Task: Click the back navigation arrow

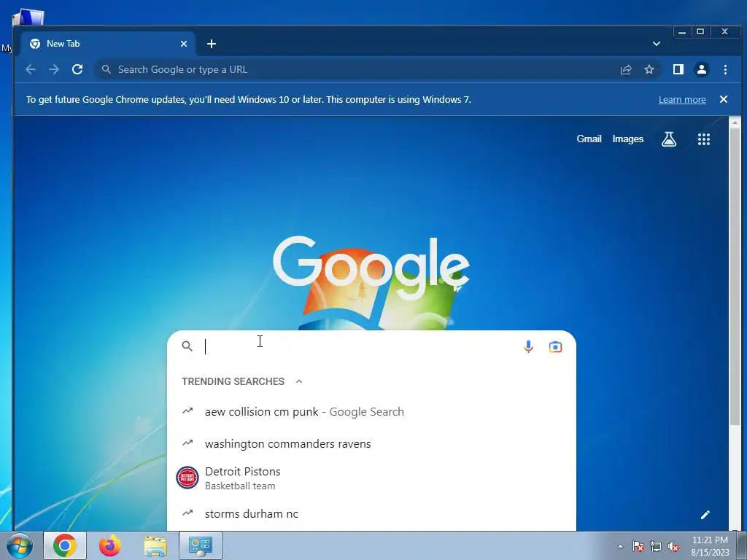Action: point(31,69)
